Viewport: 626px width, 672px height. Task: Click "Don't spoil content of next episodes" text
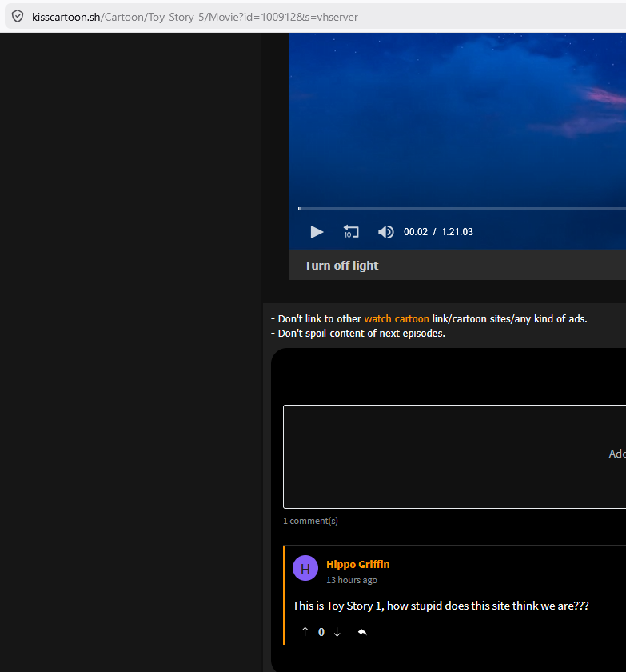pyautogui.click(x=358, y=334)
